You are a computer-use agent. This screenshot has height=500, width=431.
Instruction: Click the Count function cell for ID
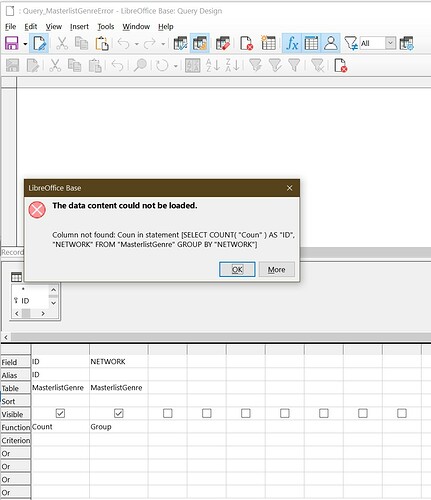pos(60,427)
